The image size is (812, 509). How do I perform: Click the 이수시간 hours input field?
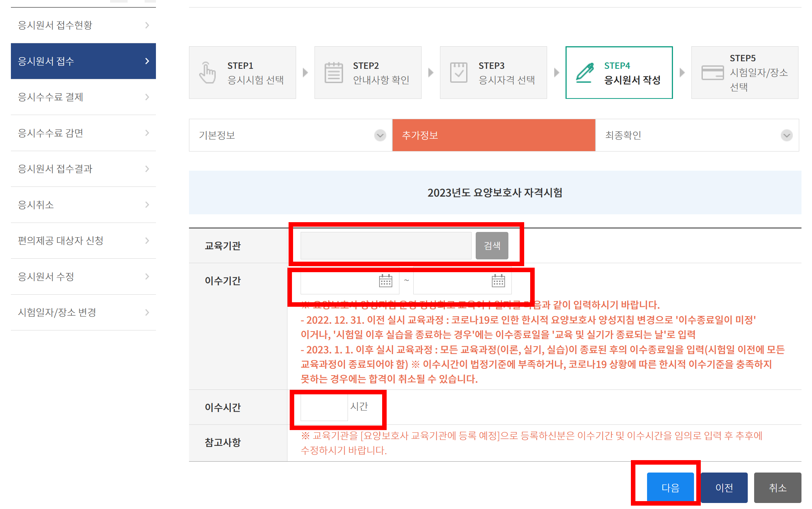click(x=324, y=407)
